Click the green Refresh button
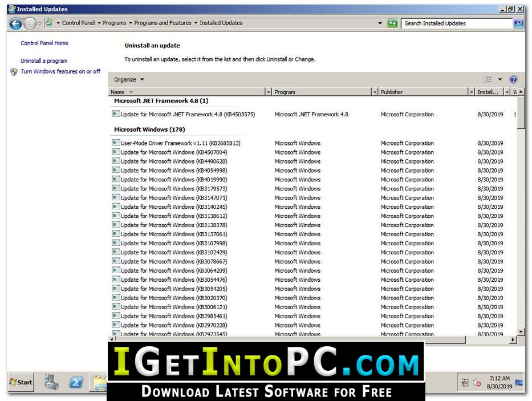532x401 pixels. [392, 23]
